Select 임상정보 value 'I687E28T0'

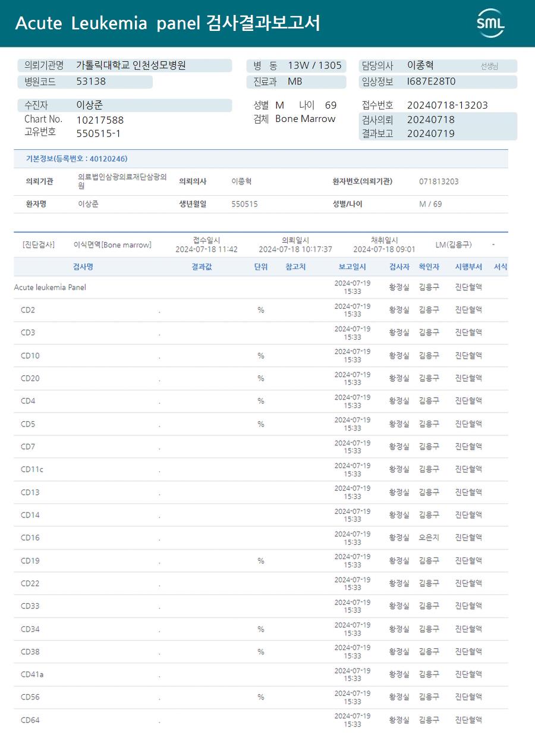click(x=431, y=81)
